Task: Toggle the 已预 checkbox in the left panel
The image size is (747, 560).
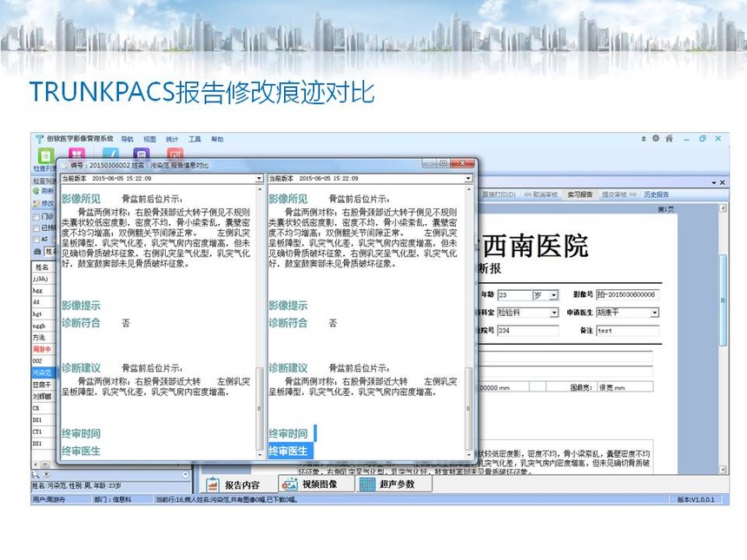Action: click(36, 228)
